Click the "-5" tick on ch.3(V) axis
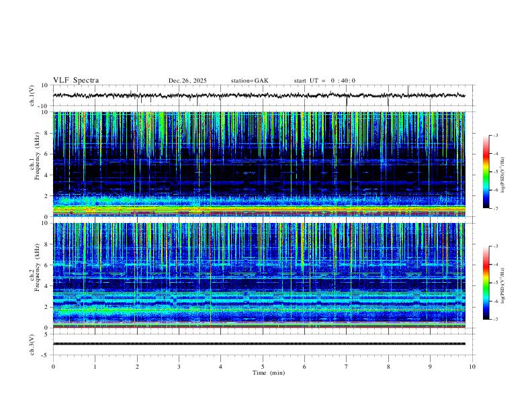This screenshot has width=532, height=411. (x=45, y=355)
